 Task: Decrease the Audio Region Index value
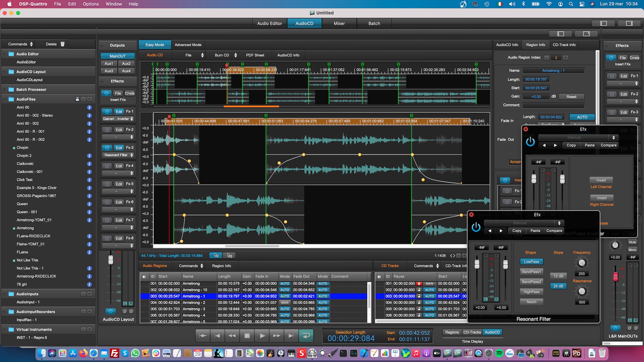coord(547,58)
